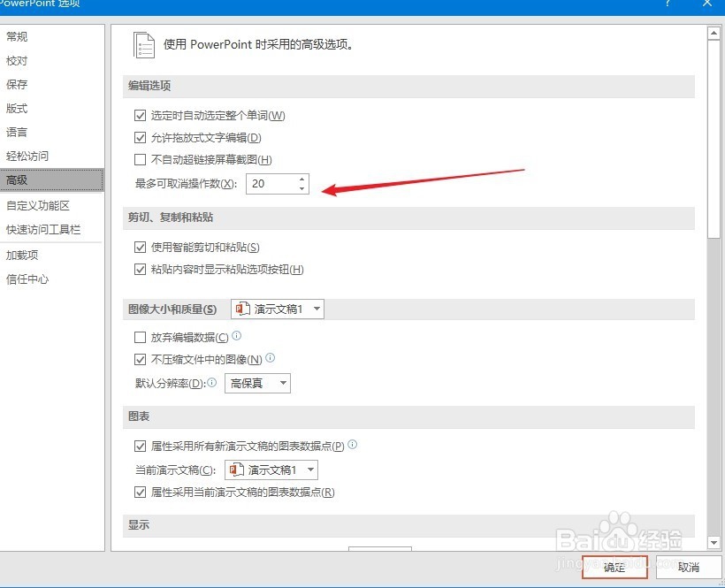Viewport: 725px width, 588px height.
Task: Click the info icon beside 不压缩文件中的图像
Action: pos(269,358)
